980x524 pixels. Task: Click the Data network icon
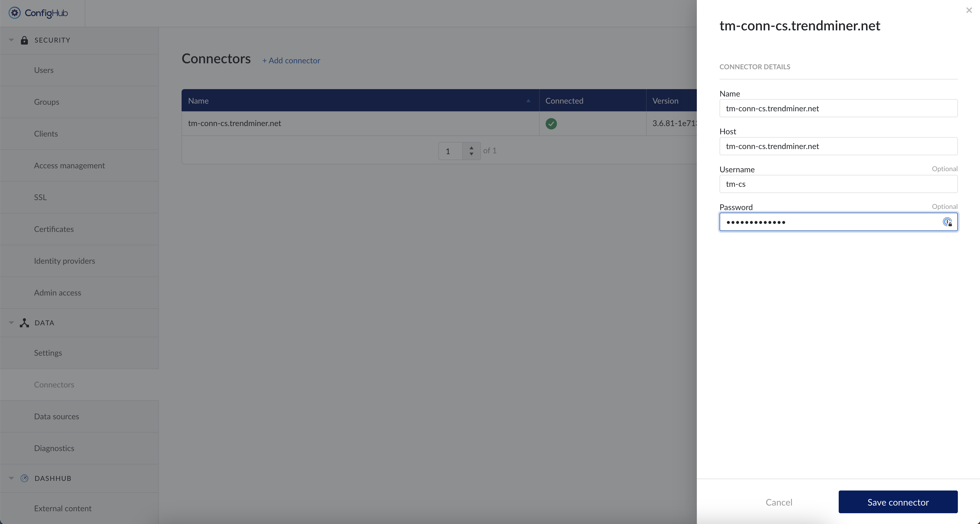click(x=24, y=323)
